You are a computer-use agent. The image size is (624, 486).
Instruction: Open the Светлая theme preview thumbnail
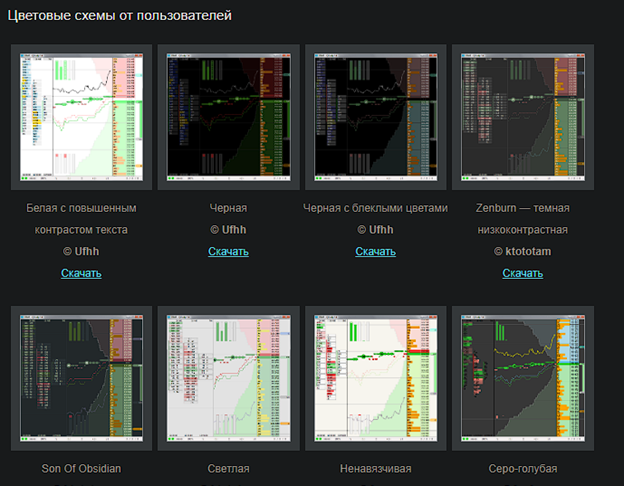pyautogui.click(x=228, y=378)
